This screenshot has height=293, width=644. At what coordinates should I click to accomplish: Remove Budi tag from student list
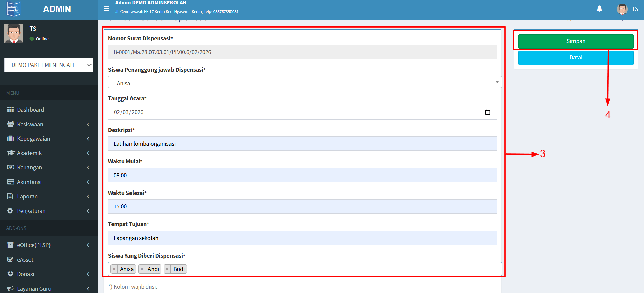(x=167, y=269)
